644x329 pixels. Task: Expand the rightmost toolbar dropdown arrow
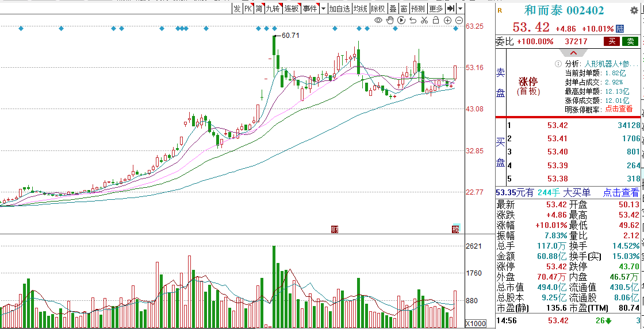click(x=460, y=9)
